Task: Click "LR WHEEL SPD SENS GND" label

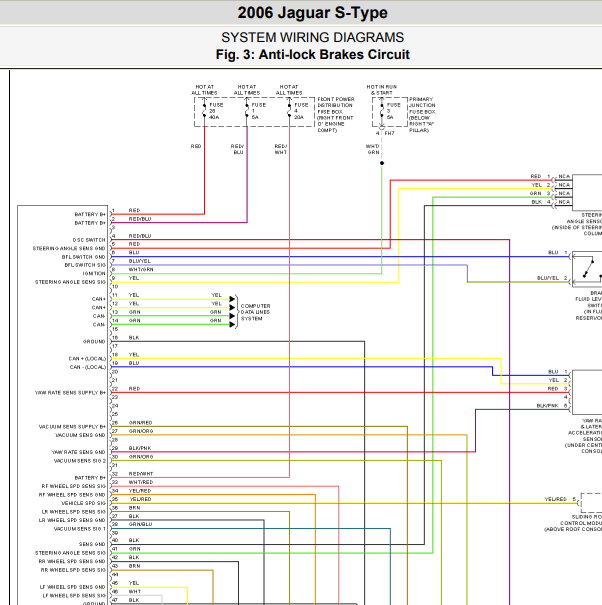Action: click(x=72, y=521)
